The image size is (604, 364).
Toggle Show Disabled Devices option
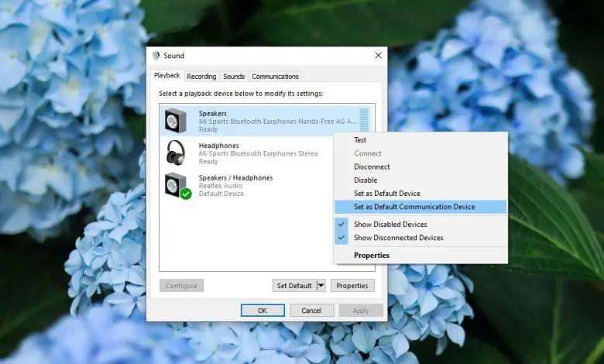(x=420, y=224)
